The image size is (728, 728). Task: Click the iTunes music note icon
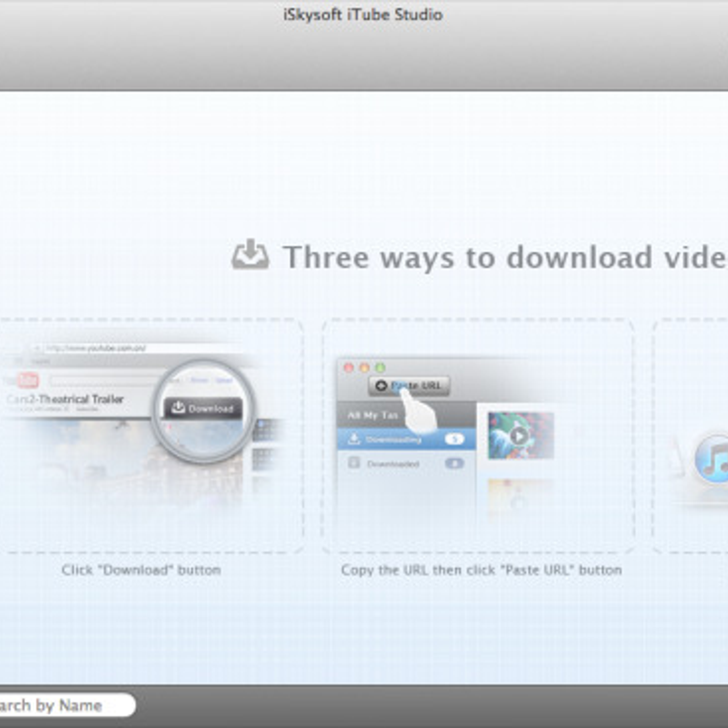[713, 459]
